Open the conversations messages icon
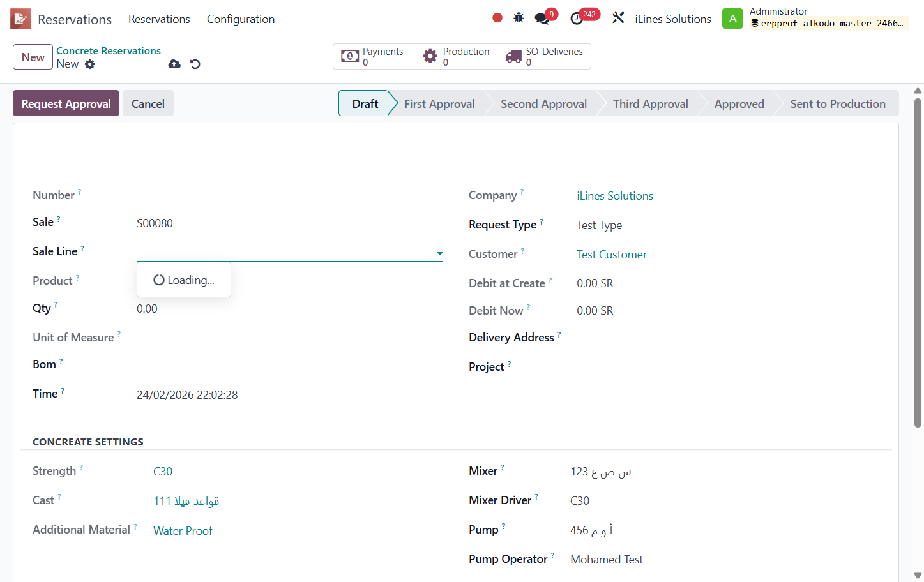This screenshot has height=582, width=924. (x=542, y=19)
